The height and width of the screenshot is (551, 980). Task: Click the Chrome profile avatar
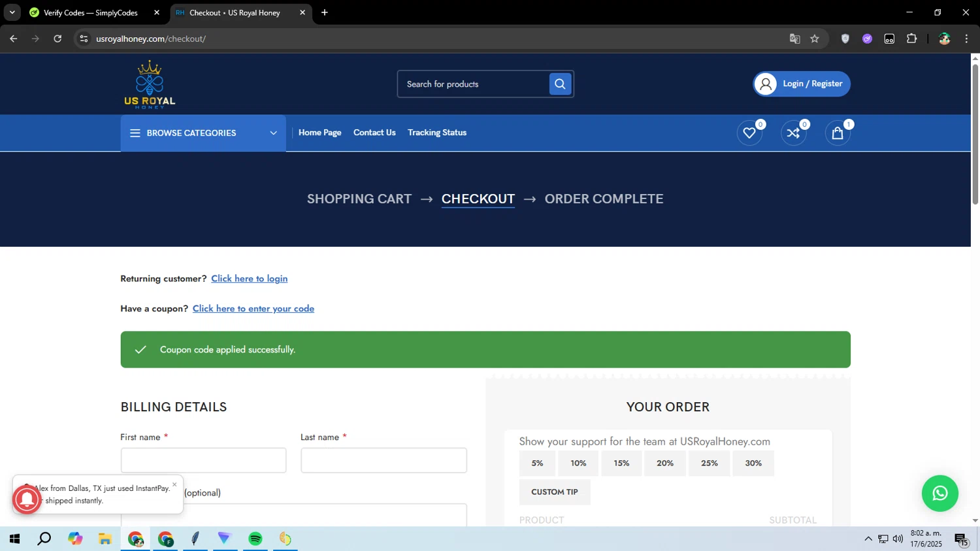tap(944, 39)
